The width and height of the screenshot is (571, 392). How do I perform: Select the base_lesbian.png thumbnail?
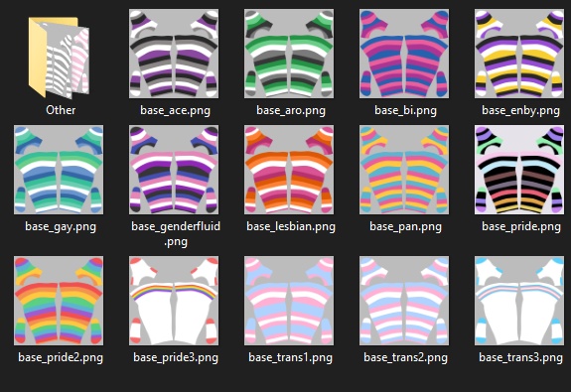pos(289,170)
